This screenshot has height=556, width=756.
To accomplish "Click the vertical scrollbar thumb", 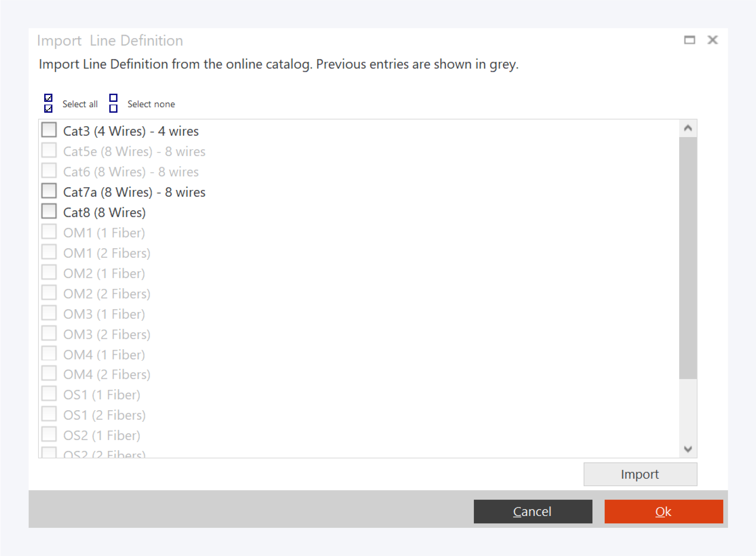I will [688, 258].
